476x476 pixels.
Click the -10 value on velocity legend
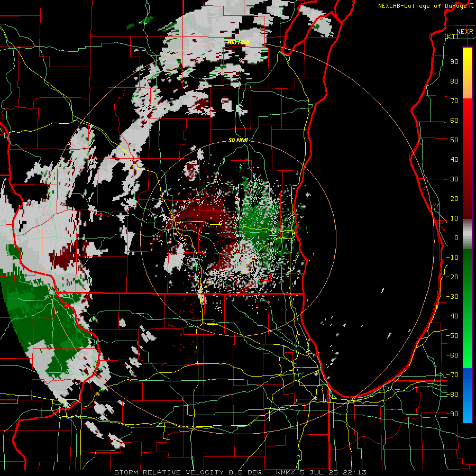[452, 258]
